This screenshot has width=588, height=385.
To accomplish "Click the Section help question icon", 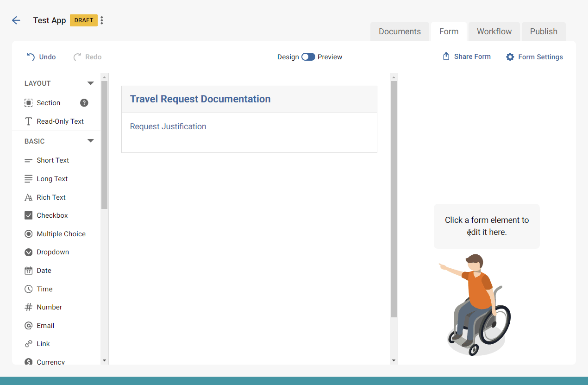I will click(x=84, y=103).
